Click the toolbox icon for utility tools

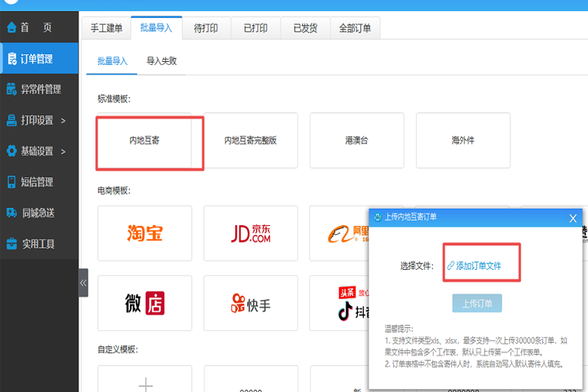point(12,244)
